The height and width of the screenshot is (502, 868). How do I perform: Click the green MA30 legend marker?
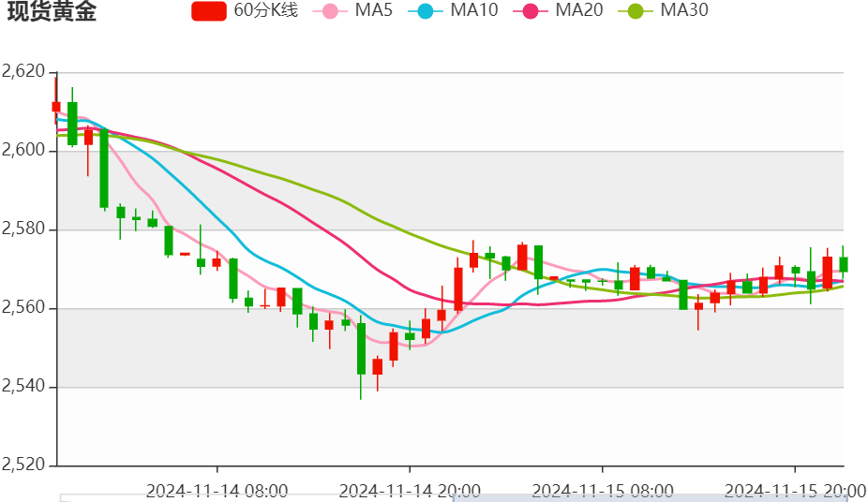(x=635, y=11)
